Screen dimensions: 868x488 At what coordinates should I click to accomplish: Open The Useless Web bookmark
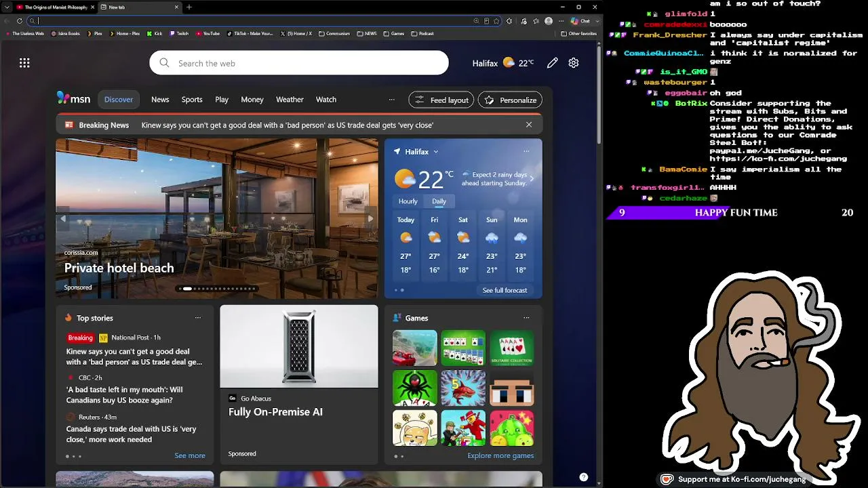tap(25, 33)
